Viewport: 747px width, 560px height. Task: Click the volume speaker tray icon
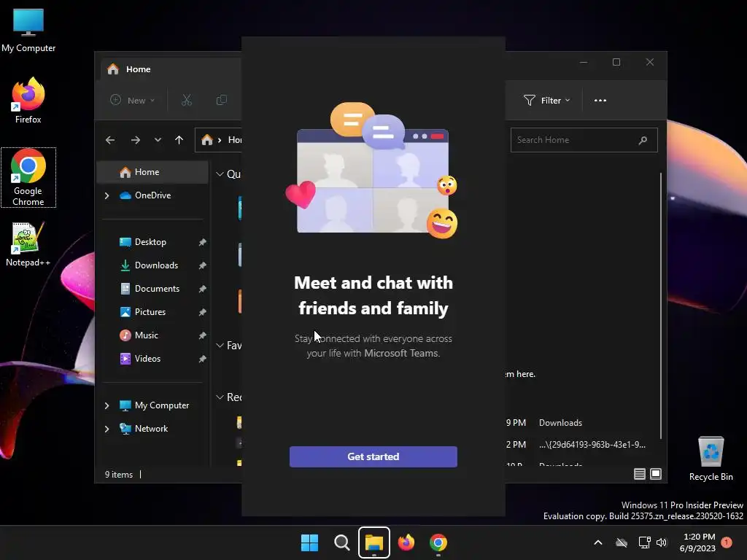(x=662, y=542)
